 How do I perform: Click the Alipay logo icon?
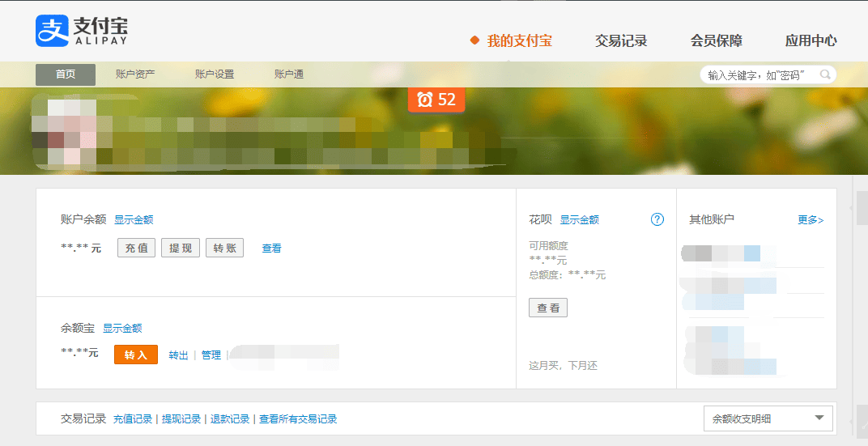[53, 31]
